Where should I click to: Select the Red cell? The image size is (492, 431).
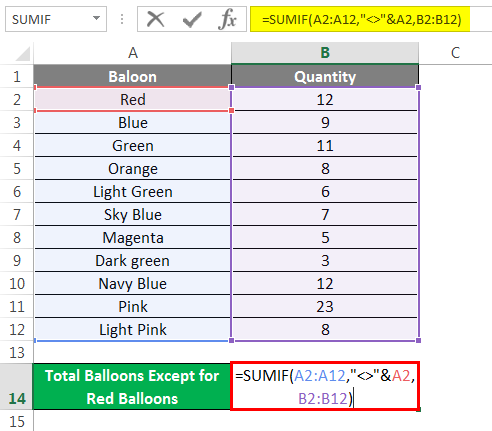[x=132, y=99]
